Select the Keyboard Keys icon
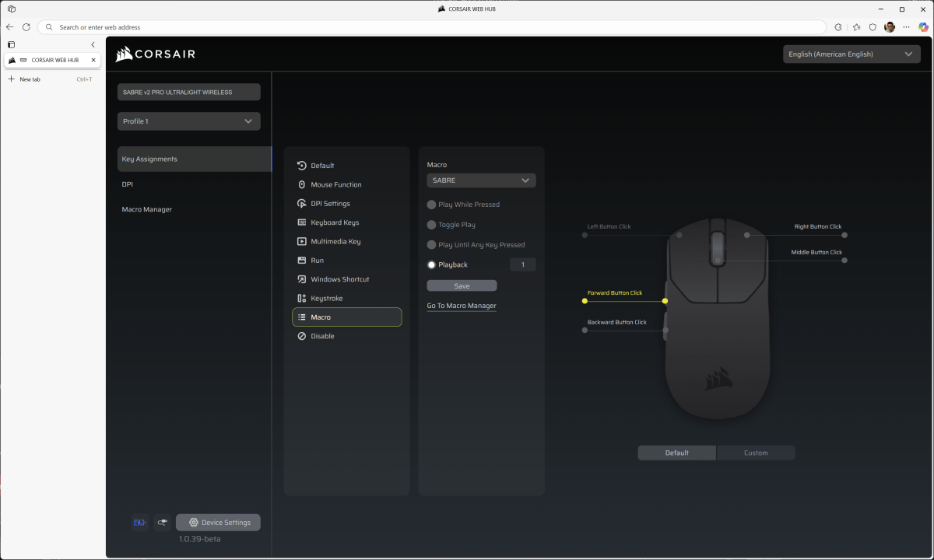 pyautogui.click(x=302, y=222)
